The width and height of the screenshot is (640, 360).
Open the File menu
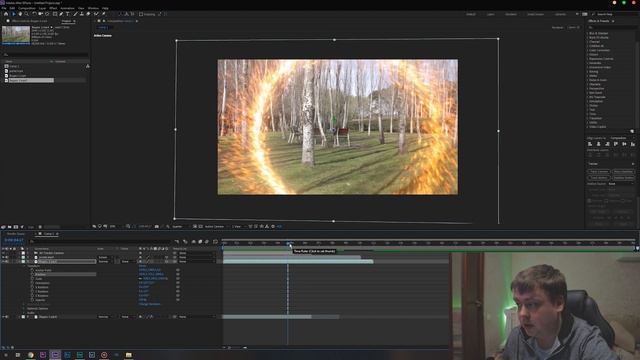point(4,8)
